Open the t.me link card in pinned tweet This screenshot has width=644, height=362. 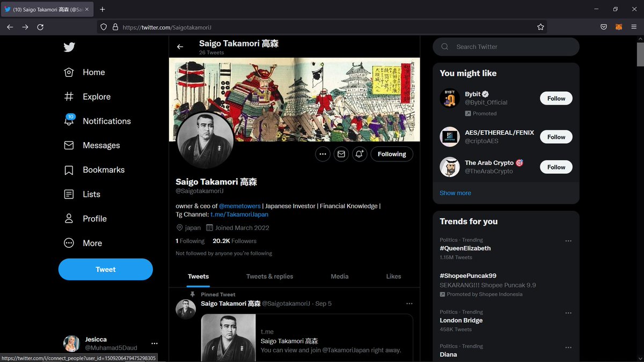pos(307,338)
